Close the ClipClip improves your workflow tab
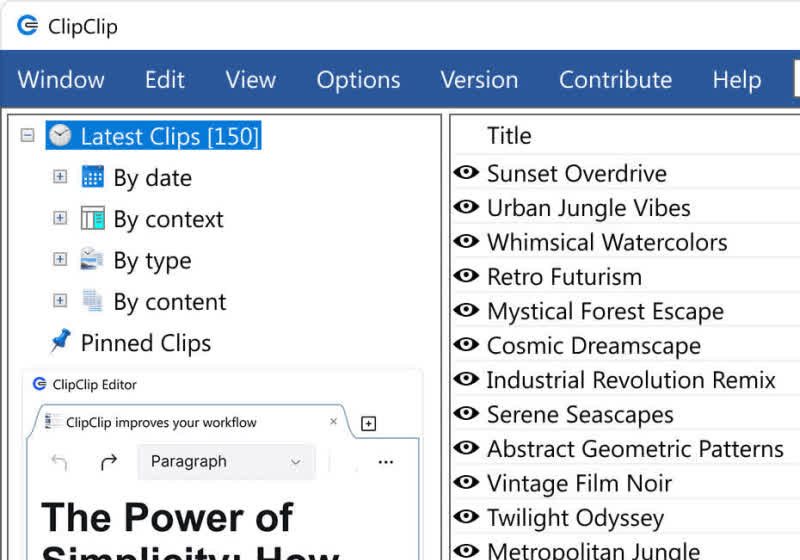 [x=334, y=422]
